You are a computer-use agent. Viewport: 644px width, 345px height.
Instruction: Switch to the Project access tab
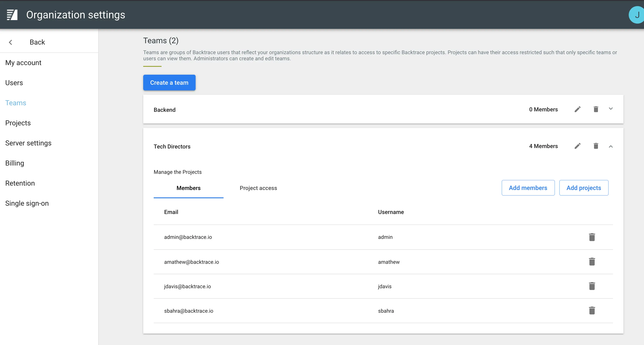click(x=258, y=188)
